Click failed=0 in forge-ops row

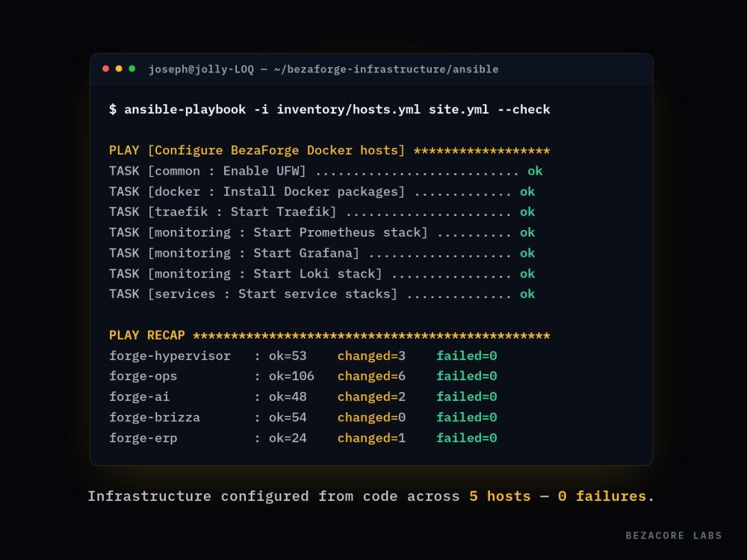467,376
